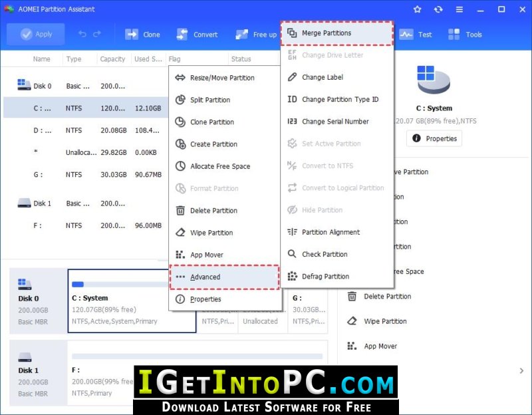Image resolution: width=532 pixels, height=415 pixels.
Task: Select Wipe Partition in context menu
Action: [x=211, y=233]
